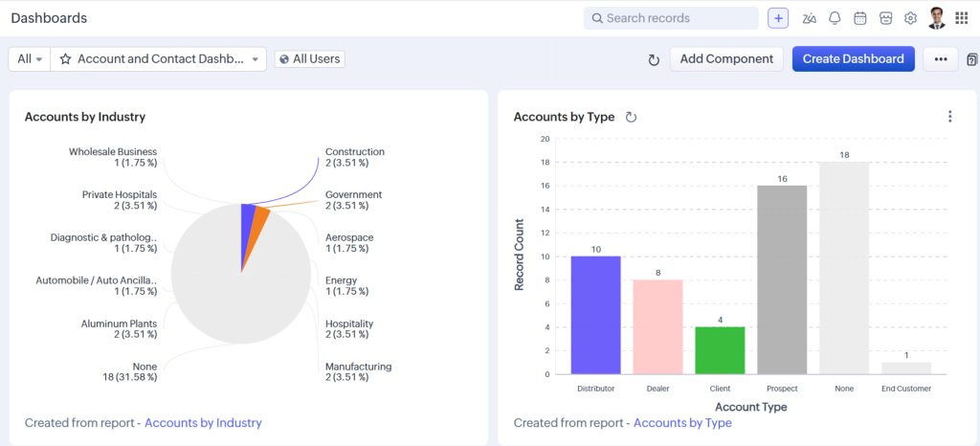Open the Accounts by Industry report link
The image size is (980, 446).
coord(203,423)
